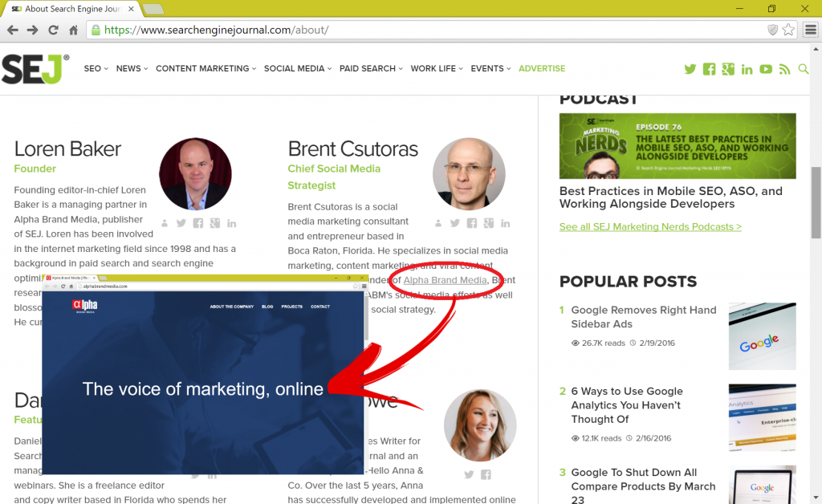This screenshot has width=822, height=504.
Task: Expand the PAID SEARCH dropdown
Action: click(371, 69)
